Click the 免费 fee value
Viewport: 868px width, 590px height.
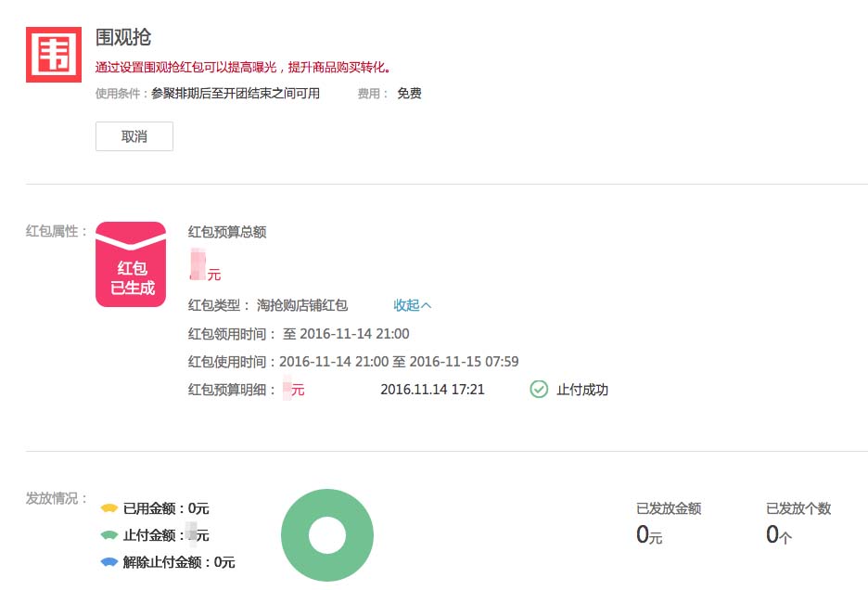pyautogui.click(x=409, y=93)
